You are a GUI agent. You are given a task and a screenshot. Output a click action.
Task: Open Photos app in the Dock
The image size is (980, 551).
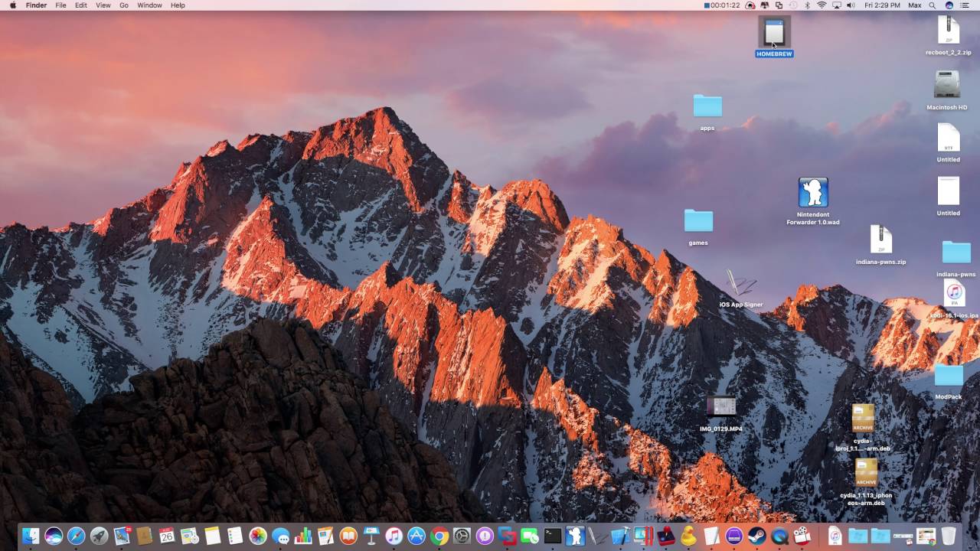(258, 536)
